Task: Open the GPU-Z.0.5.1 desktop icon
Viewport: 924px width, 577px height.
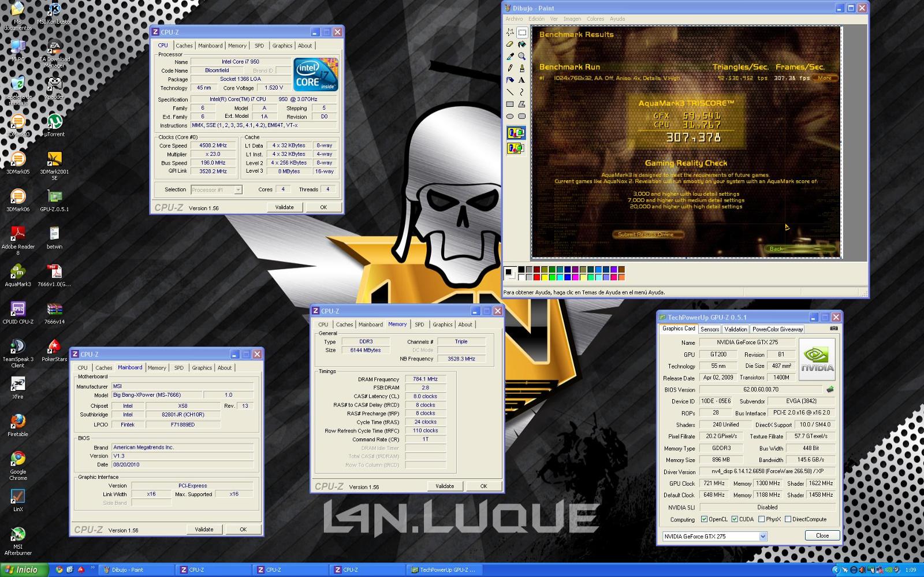Action: click(x=54, y=200)
